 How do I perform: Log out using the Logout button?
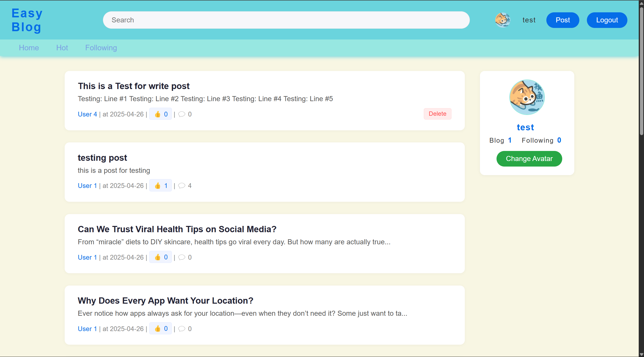pos(607,20)
